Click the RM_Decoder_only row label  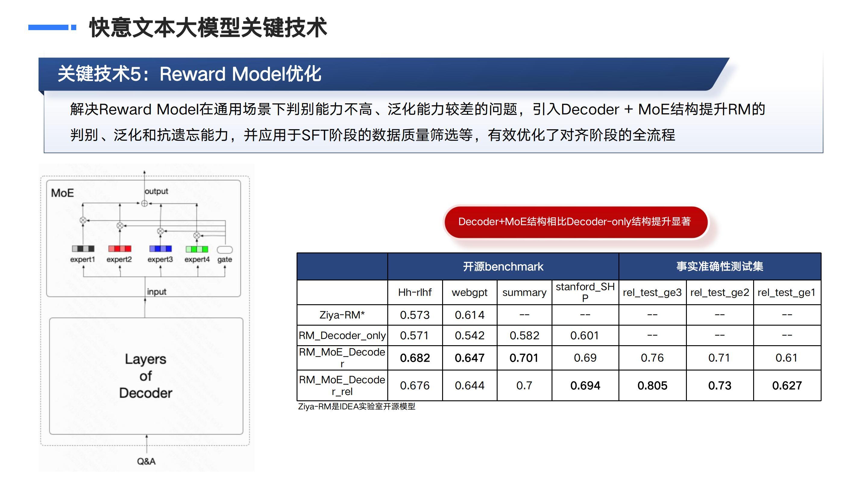point(342,336)
